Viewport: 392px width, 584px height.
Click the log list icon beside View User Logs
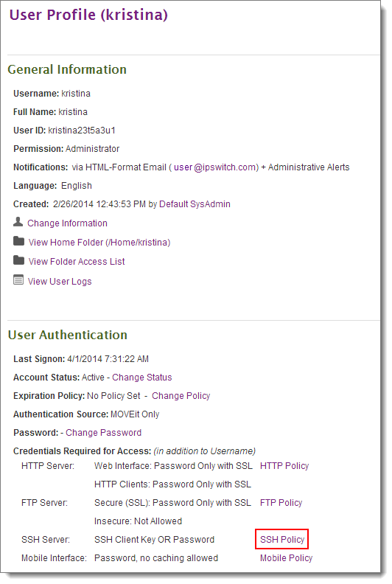click(18, 279)
